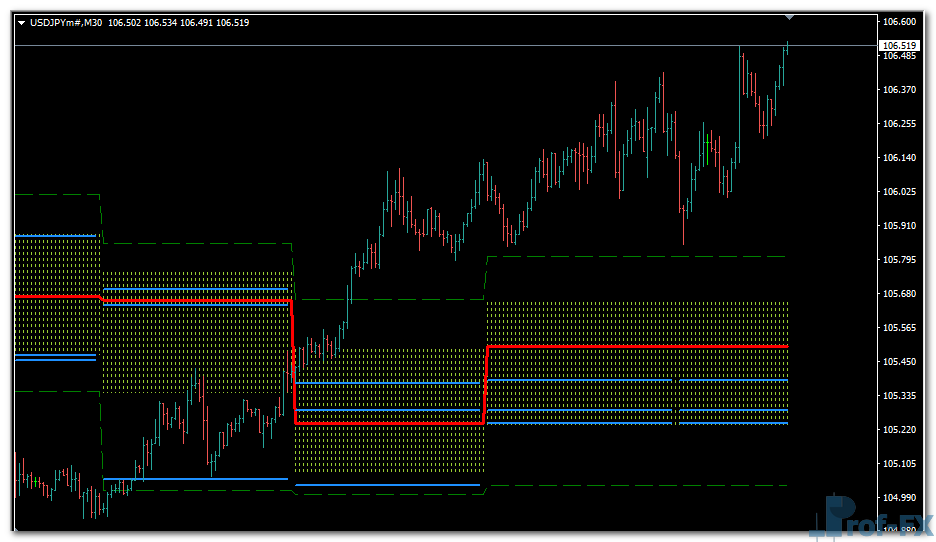Click the dropdown triangle beside USDJPYm#,M30
This screenshot has height=542, width=936.
(x=23, y=23)
